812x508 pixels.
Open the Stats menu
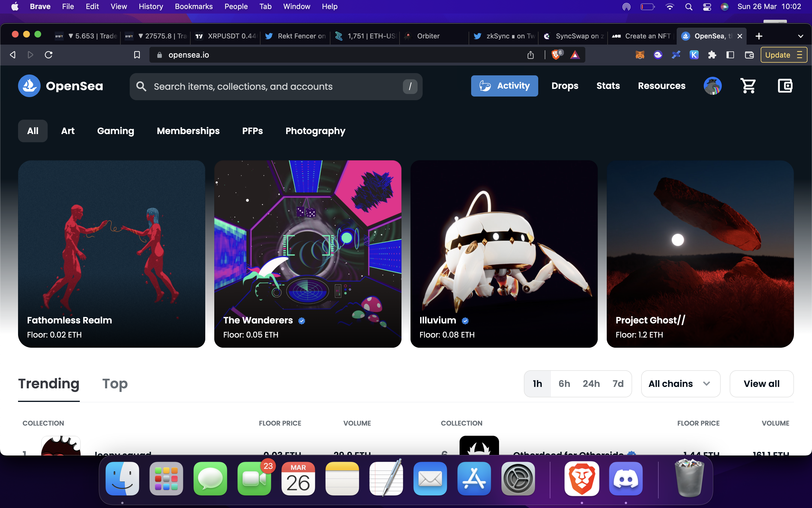(x=608, y=86)
